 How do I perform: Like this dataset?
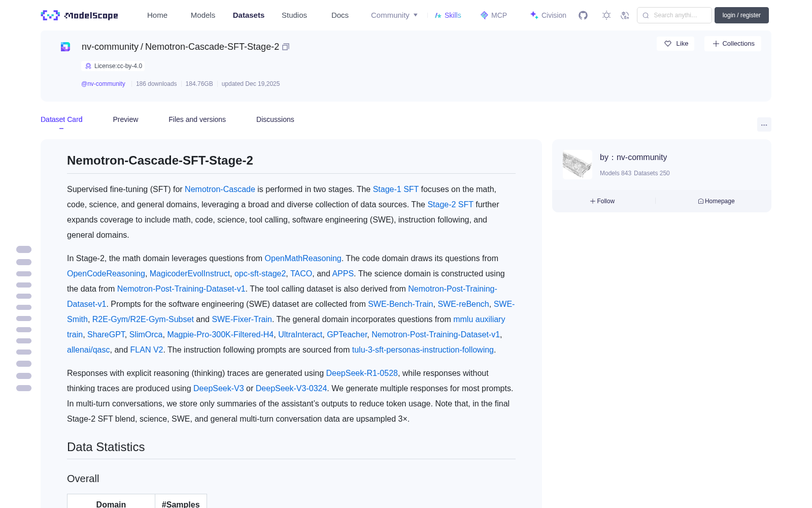click(675, 44)
